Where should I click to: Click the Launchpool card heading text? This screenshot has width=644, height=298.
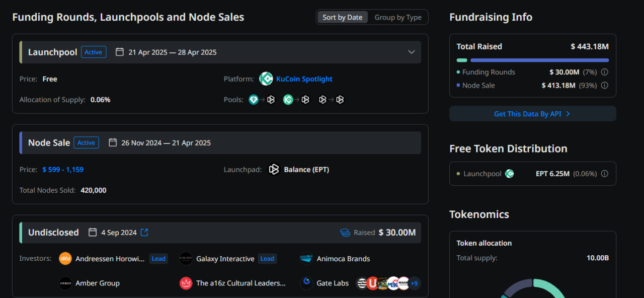pyautogui.click(x=52, y=52)
